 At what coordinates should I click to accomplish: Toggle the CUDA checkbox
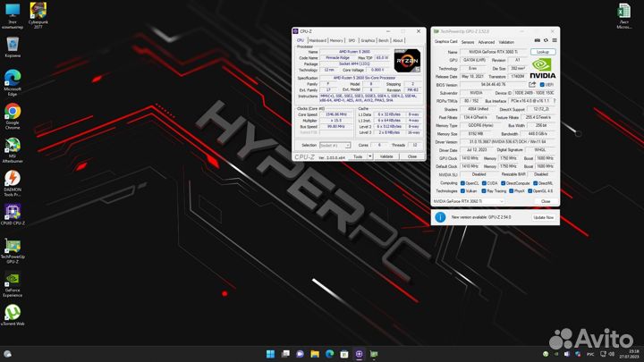pos(484,183)
